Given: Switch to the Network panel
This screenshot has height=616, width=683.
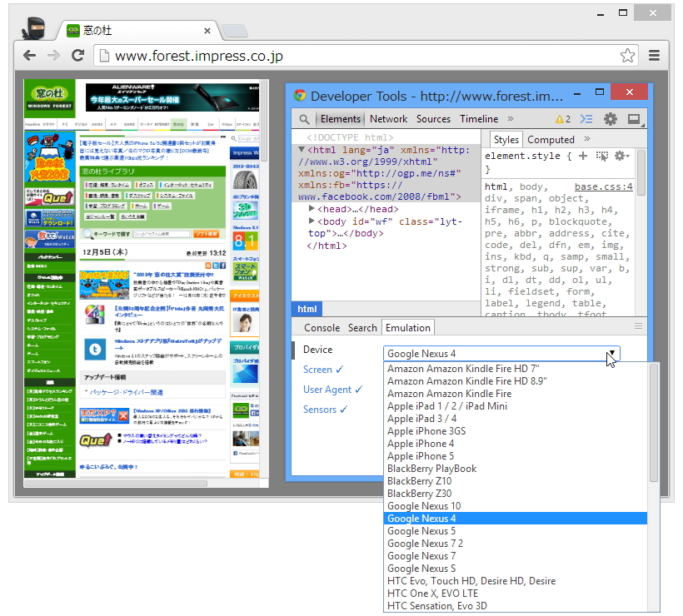Looking at the screenshot, I should [388, 119].
